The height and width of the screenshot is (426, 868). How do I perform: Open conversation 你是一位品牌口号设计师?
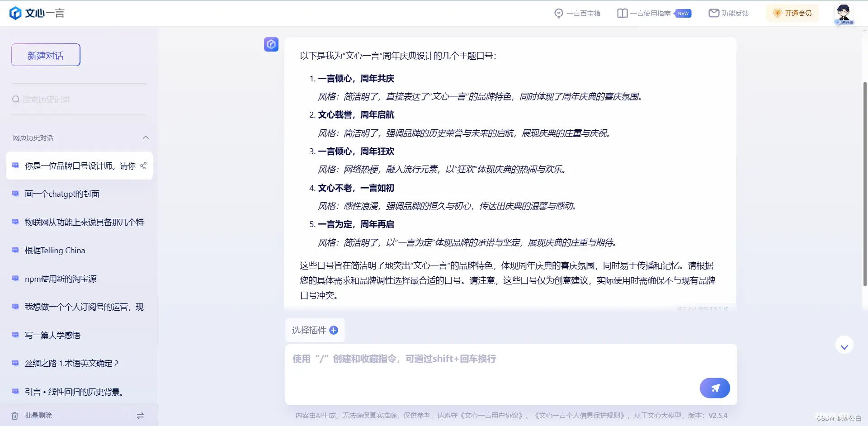(80, 166)
